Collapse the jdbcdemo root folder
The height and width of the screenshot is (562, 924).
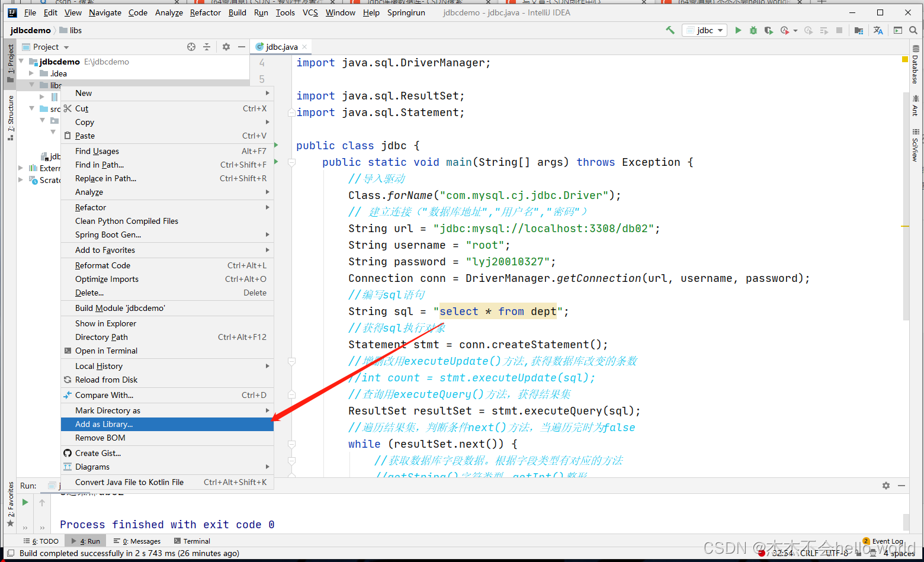pos(21,61)
